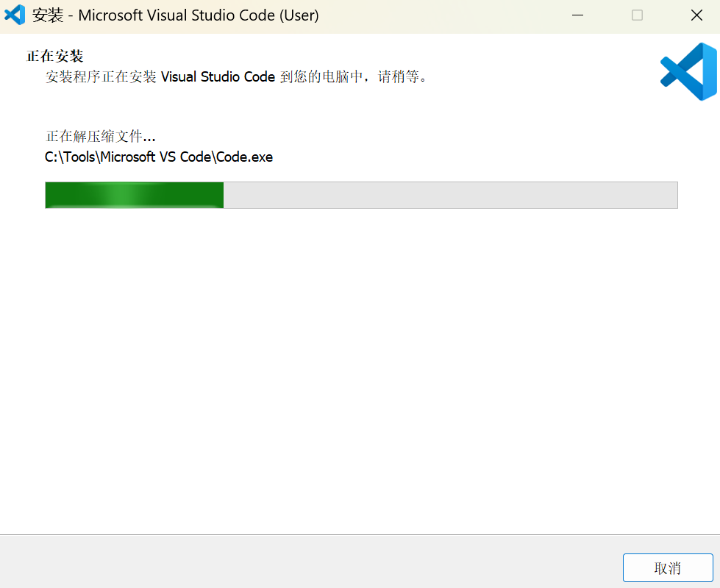Click the 正在安装 heading
Screen dimensions: 720x588
tap(54, 56)
